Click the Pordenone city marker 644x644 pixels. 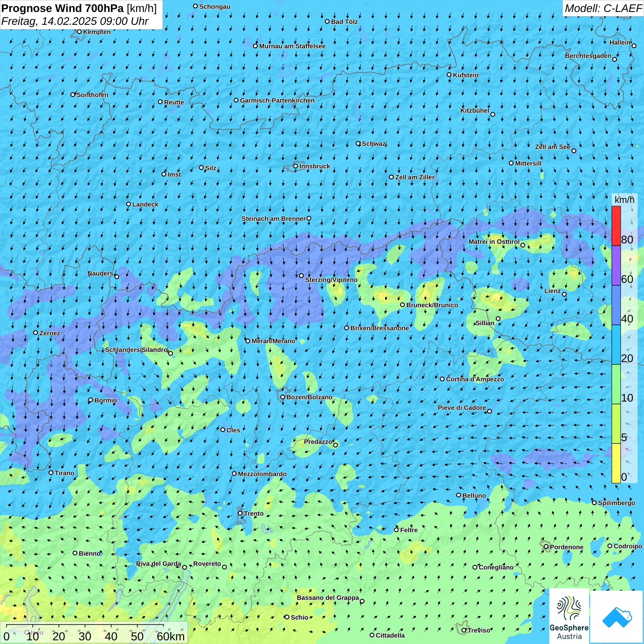tap(546, 547)
